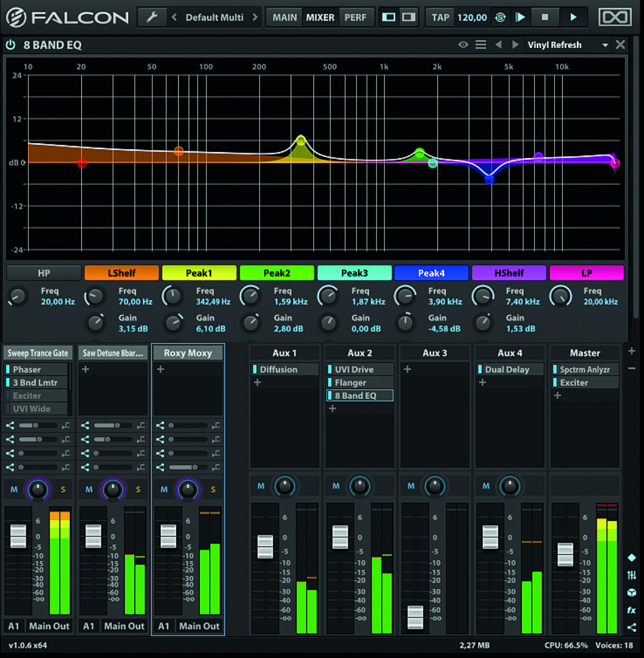The width and height of the screenshot is (644, 658).
Task: Add effect to Aux 3 plus icon
Action: pyautogui.click(x=407, y=369)
